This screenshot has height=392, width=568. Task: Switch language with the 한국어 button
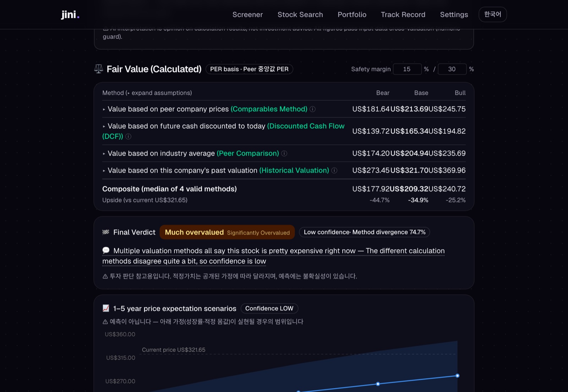point(492,15)
